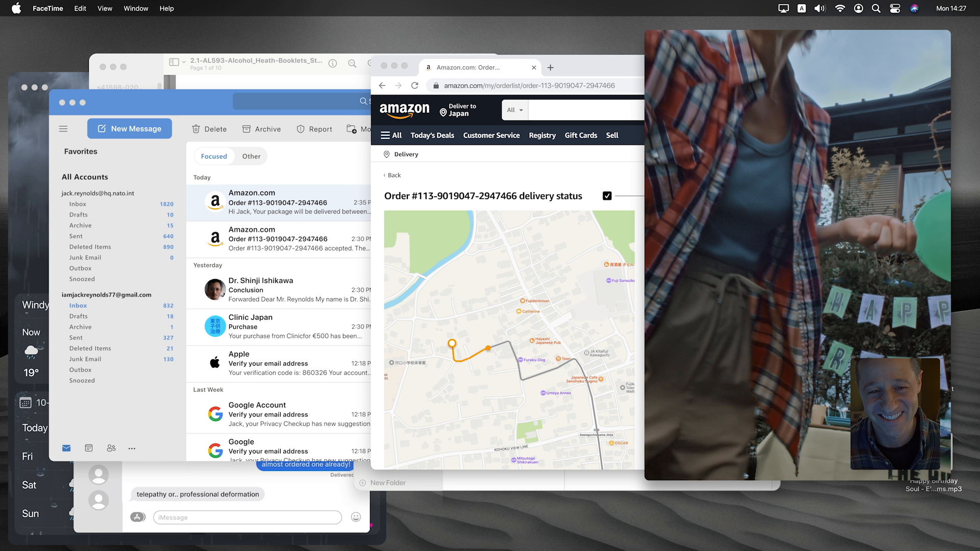The width and height of the screenshot is (980, 551).
Task: Open the Apple verify email message
Action: [x=279, y=363]
